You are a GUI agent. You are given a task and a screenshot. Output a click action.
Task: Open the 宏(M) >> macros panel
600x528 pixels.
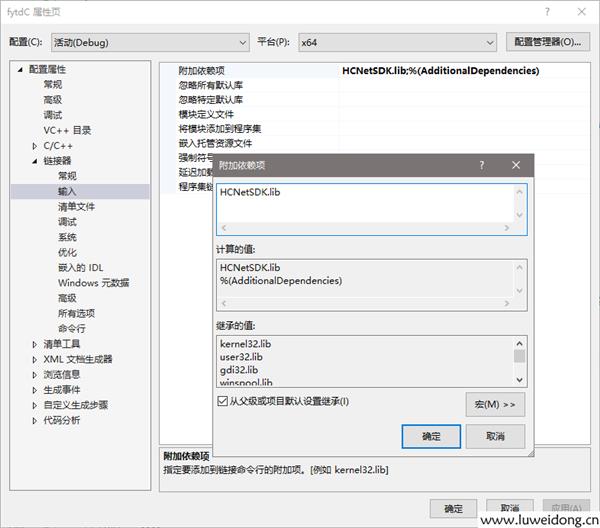[494, 404]
